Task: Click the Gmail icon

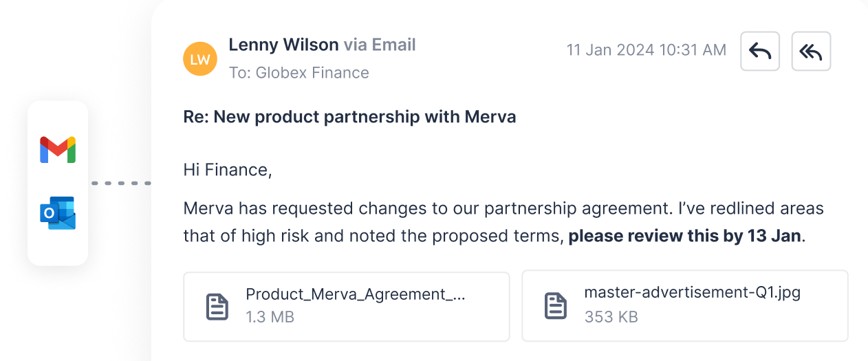Action: (x=58, y=149)
